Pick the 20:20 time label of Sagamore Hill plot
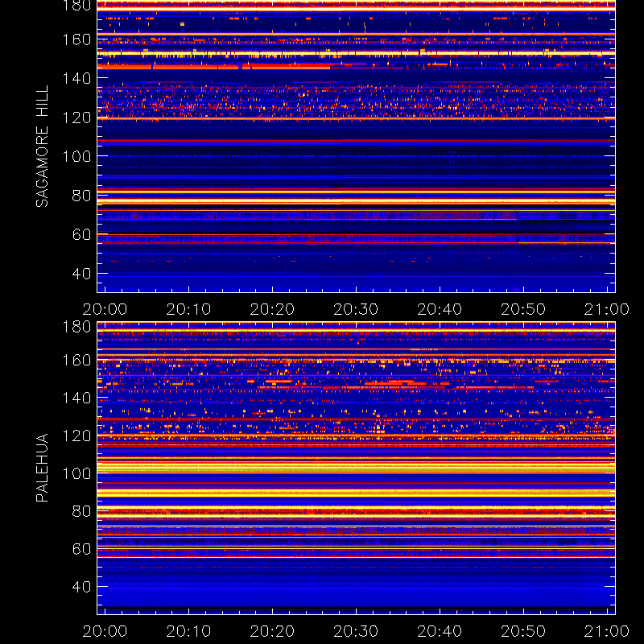 (272, 309)
